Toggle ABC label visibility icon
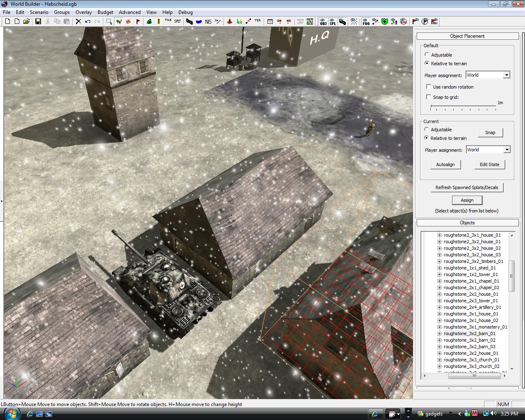 pyautogui.click(x=434, y=21)
